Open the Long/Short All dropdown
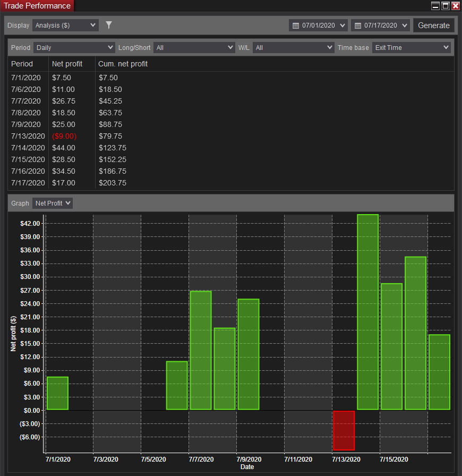 194,48
